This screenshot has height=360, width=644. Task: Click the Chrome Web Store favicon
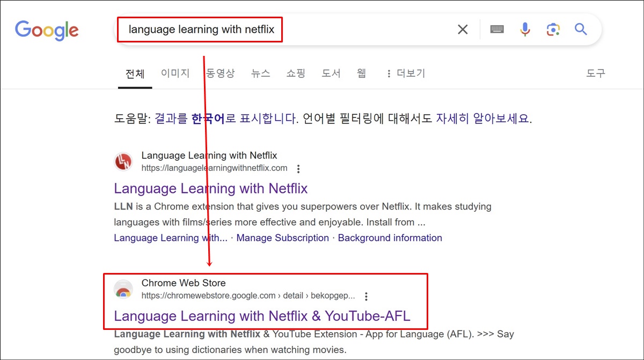point(123,289)
